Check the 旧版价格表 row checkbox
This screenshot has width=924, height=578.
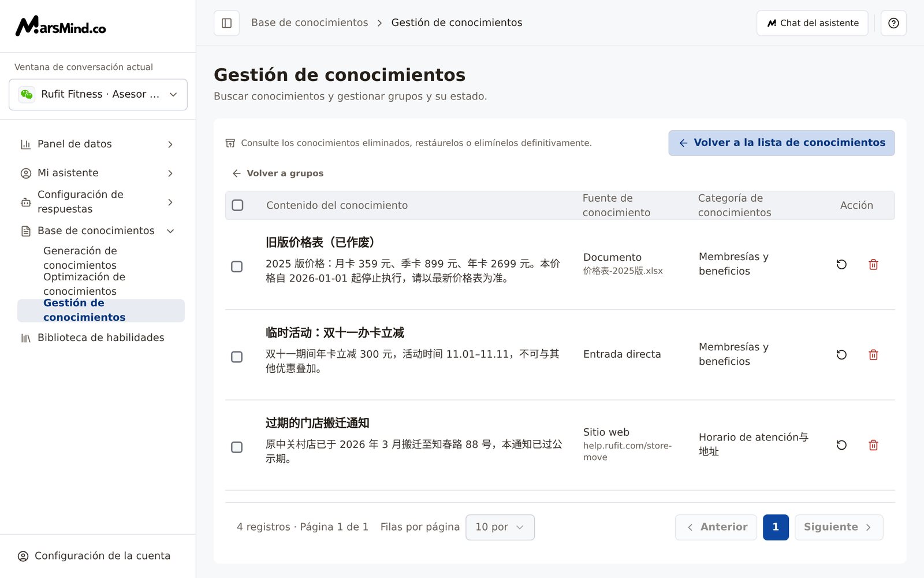pyautogui.click(x=237, y=266)
